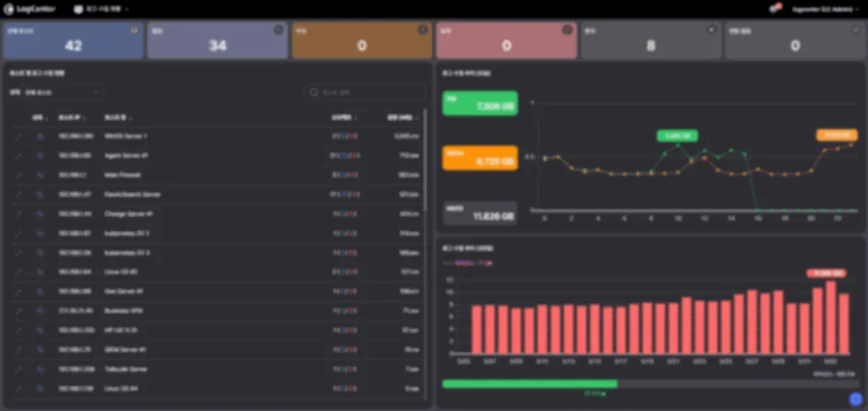
Task: Click the blue round floating button at bottom right
Action: click(x=856, y=399)
